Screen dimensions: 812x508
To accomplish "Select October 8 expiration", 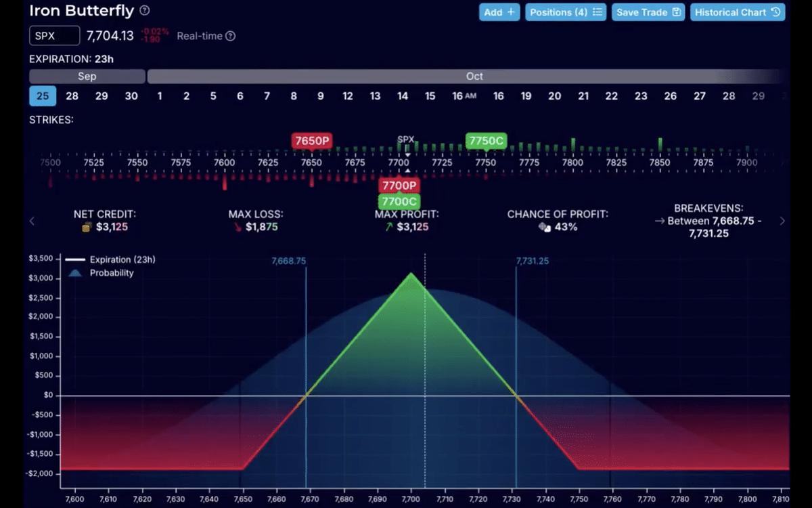I will point(294,96).
